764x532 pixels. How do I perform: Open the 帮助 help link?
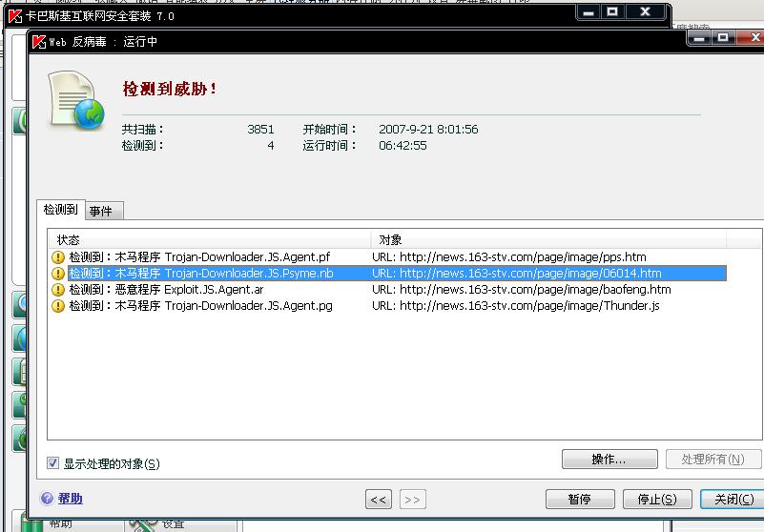[71, 499]
